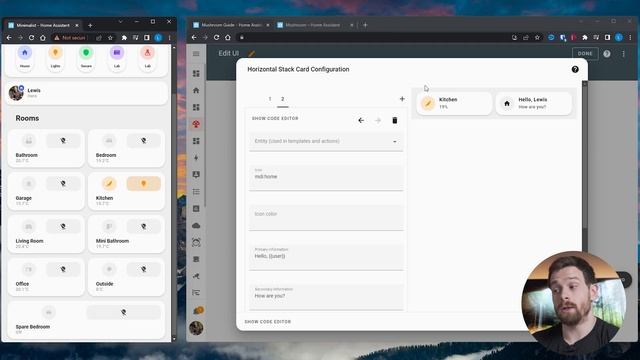Toggle the Outside light button

coord(144,269)
